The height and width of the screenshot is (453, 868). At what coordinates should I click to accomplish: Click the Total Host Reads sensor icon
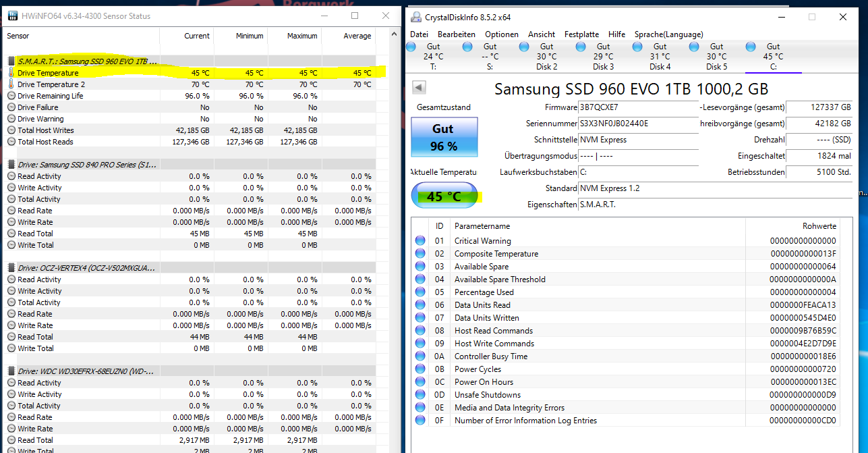coord(11,142)
